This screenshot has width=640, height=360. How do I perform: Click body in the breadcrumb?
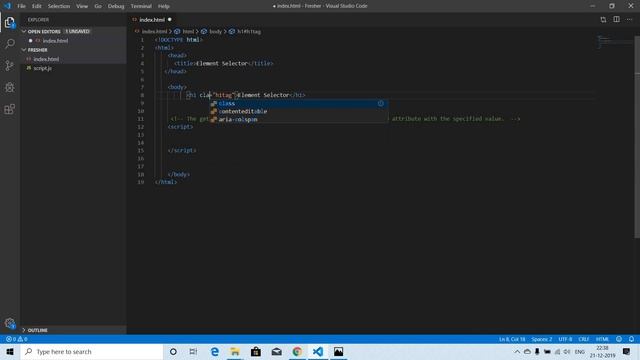pyautogui.click(x=215, y=31)
